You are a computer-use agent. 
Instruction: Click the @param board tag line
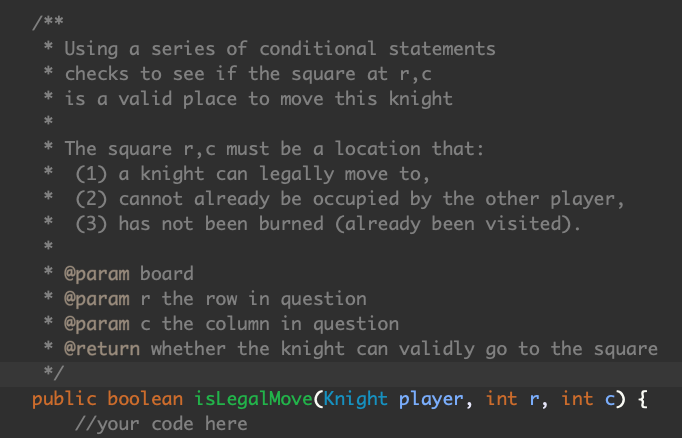pyautogui.click(x=129, y=274)
